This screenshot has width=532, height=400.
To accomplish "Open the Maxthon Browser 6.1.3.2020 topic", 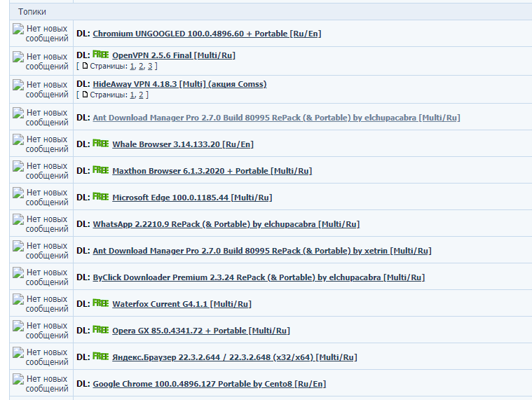I will [212, 171].
